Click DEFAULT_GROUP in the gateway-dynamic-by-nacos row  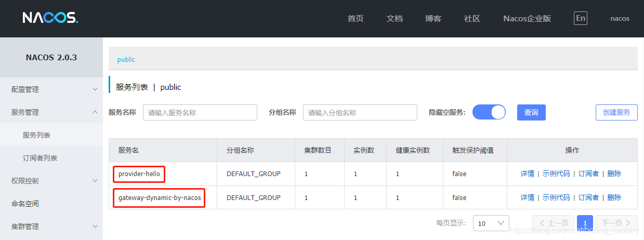pyautogui.click(x=254, y=197)
